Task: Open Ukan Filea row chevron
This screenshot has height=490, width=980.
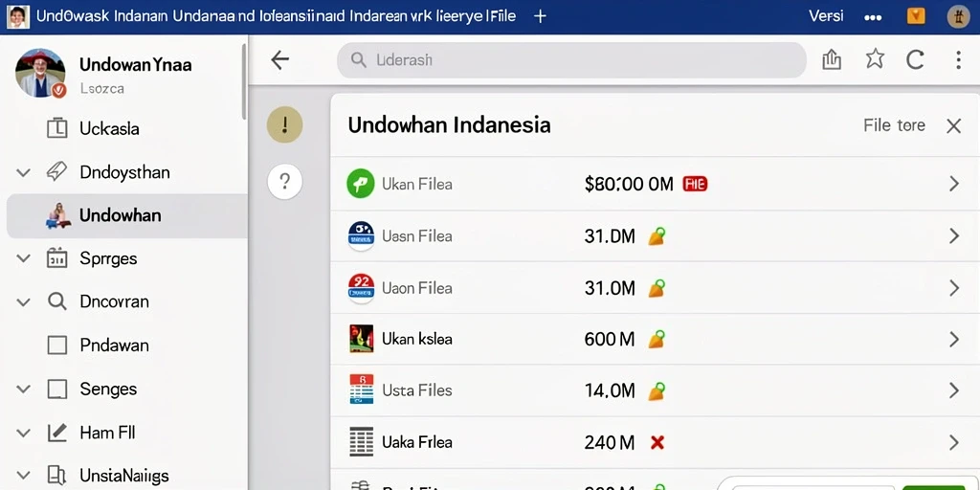Action: 954,184
